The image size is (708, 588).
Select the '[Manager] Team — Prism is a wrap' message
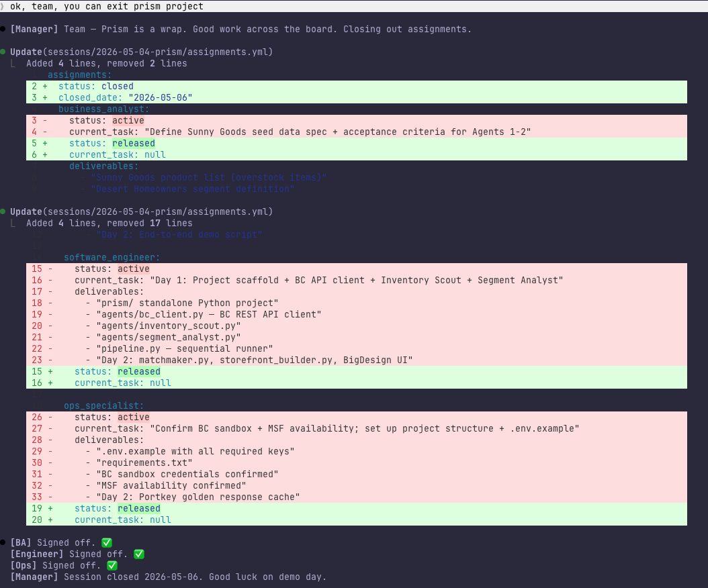[240, 29]
